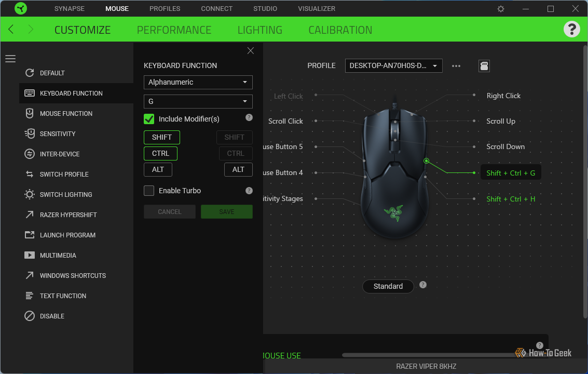
Task: Expand the Alphanumeric category dropdown
Action: click(x=198, y=82)
